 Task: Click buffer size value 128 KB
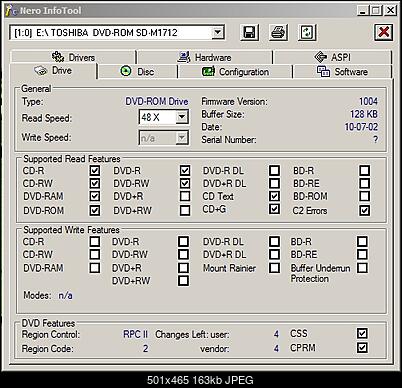[364, 114]
